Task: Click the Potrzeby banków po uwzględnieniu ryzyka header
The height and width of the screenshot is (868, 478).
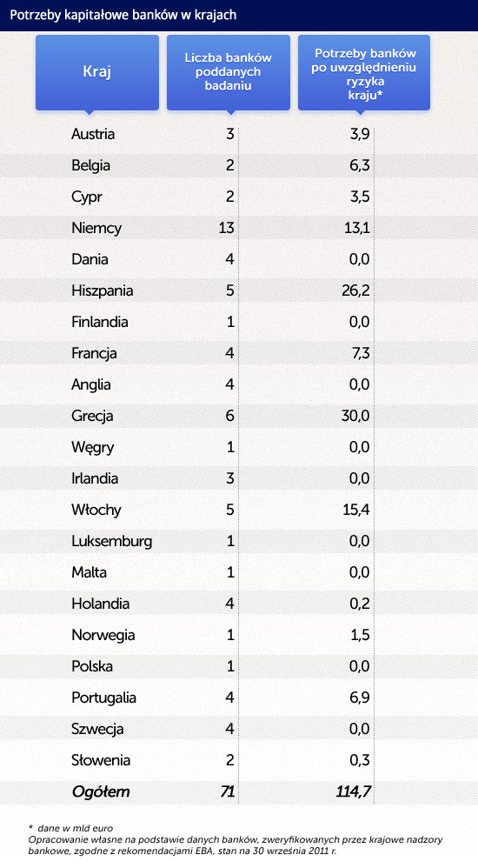Action: [x=364, y=72]
